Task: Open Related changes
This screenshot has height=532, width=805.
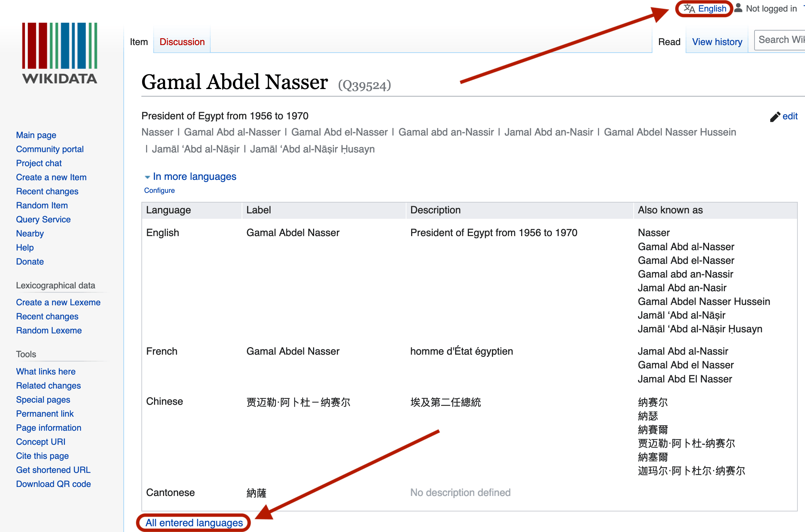Action: pos(48,386)
